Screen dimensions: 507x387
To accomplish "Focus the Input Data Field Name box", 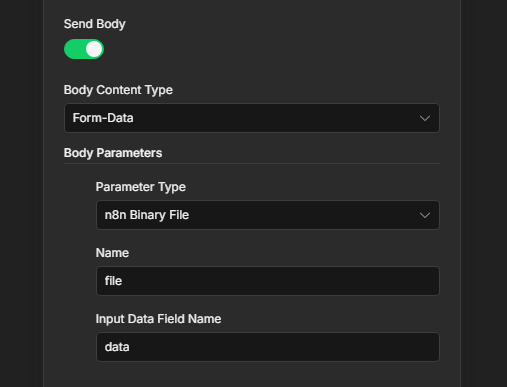I will [x=268, y=347].
